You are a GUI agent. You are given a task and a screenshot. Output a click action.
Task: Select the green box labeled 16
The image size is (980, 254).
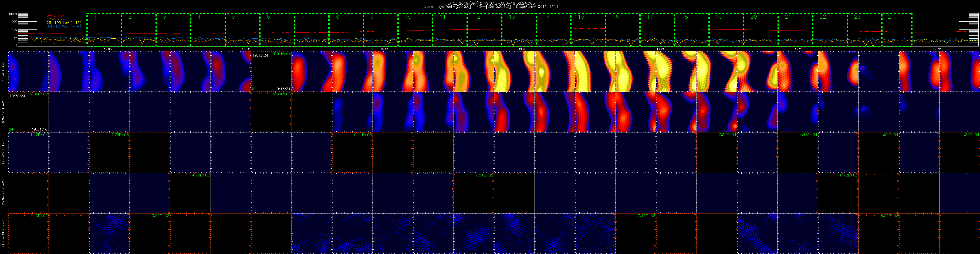[622, 30]
